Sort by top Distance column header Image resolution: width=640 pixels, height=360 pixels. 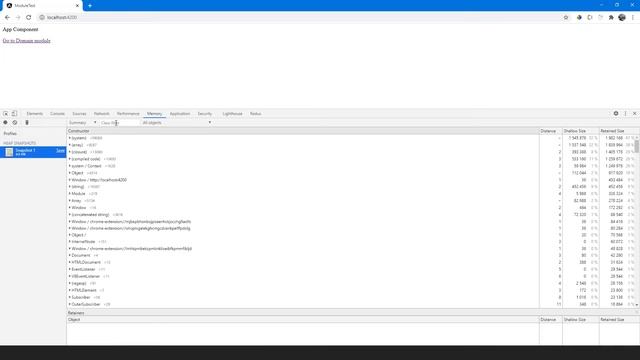tap(551, 131)
